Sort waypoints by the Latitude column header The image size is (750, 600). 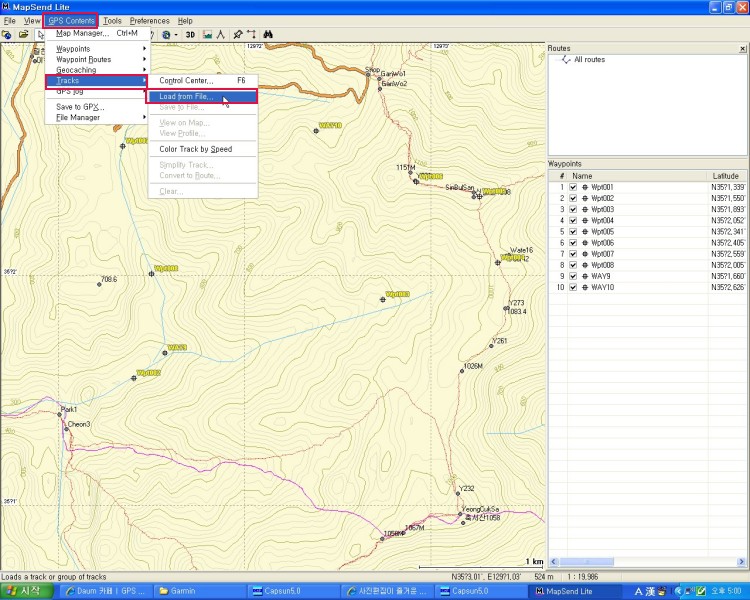(727, 176)
